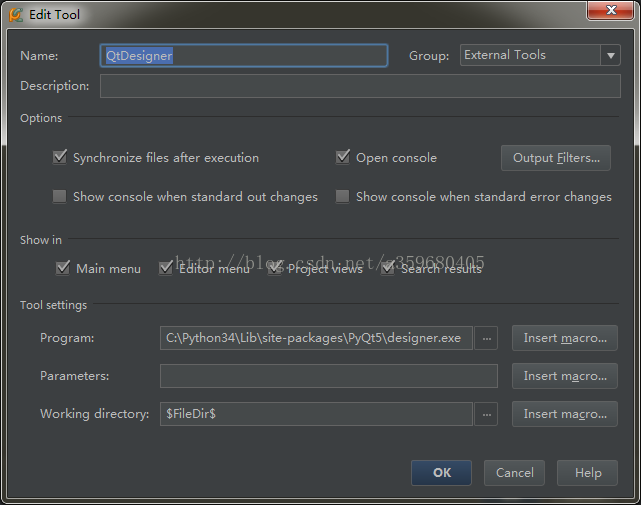
Task: Confirm the dialog with OK
Action: pyautogui.click(x=441, y=473)
